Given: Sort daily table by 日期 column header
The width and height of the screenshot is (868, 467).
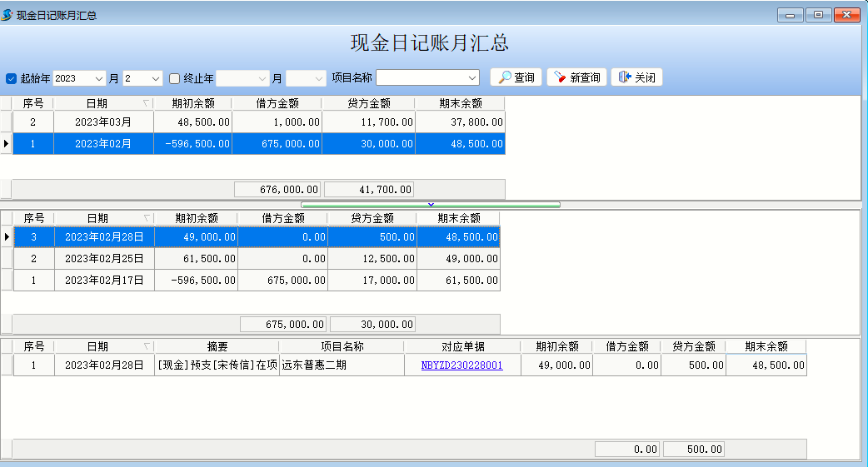Looking at the screenshot, I should (103, 218).
